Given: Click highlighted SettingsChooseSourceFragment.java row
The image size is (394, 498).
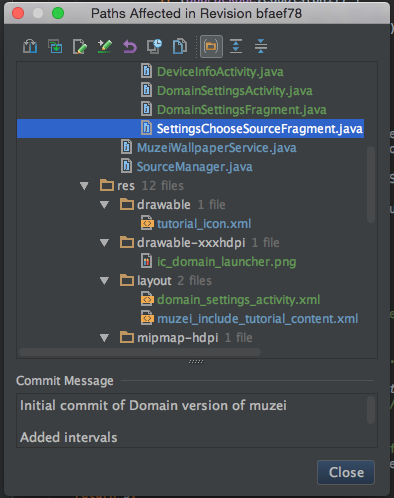Looking at the screenshot, I should point(190,129).
